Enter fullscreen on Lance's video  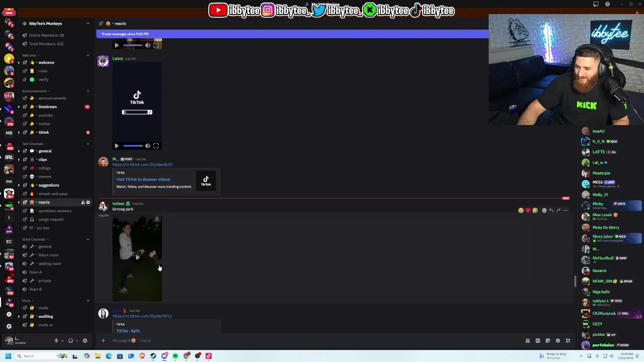(156, 146)
